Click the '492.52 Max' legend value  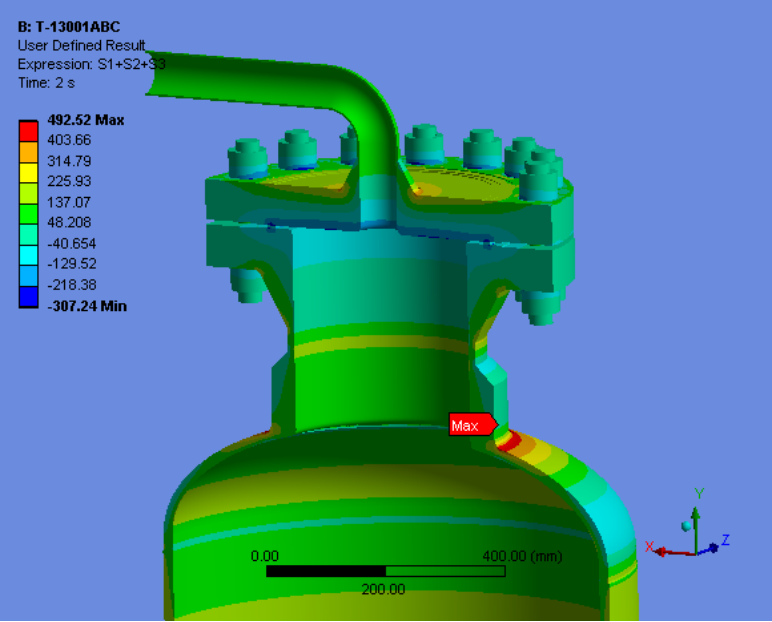[86, 120]
